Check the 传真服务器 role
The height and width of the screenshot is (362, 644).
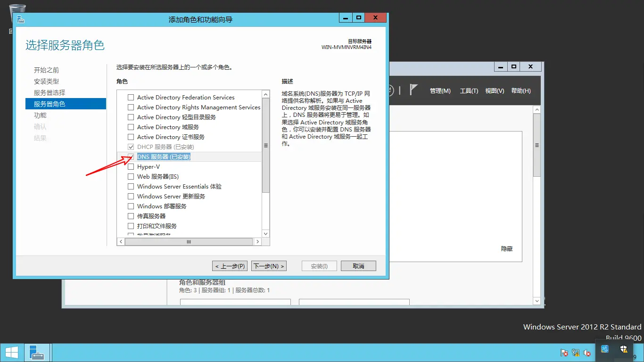pyautogui.click(x=131, y=216)
